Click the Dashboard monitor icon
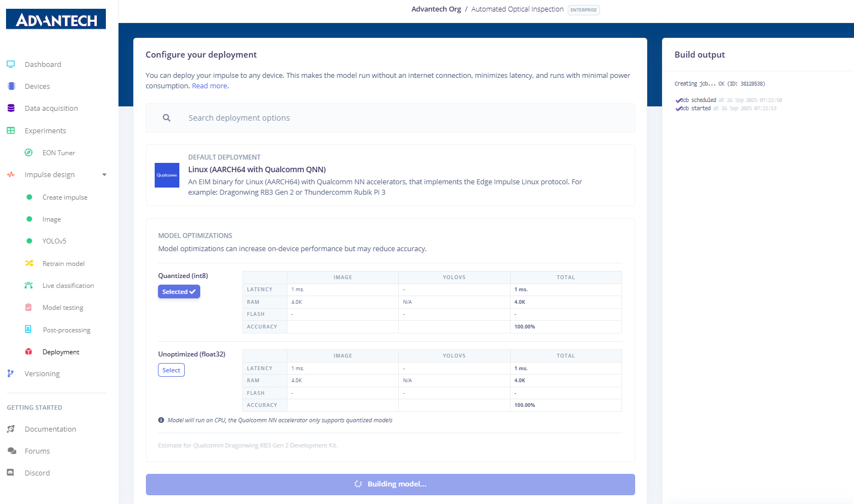 pyautogui.click(x=11, y=64)
